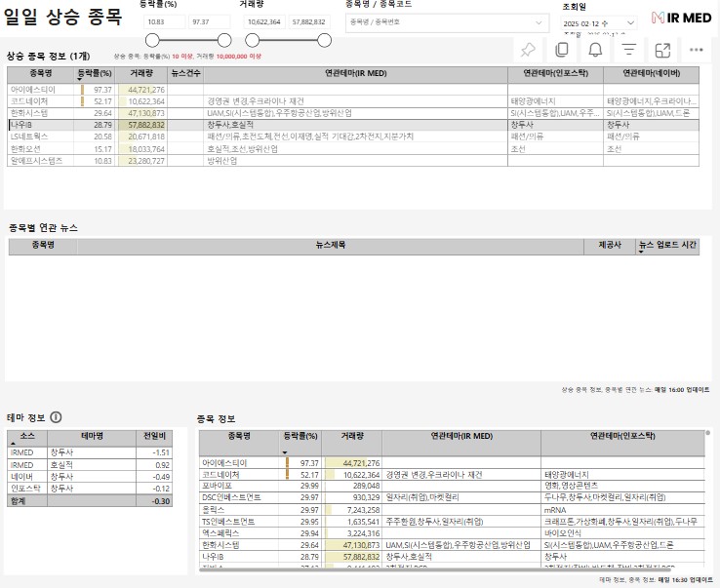
Task: Select highlighted 나우IB row in top table
Action: (x=353, y=125)
